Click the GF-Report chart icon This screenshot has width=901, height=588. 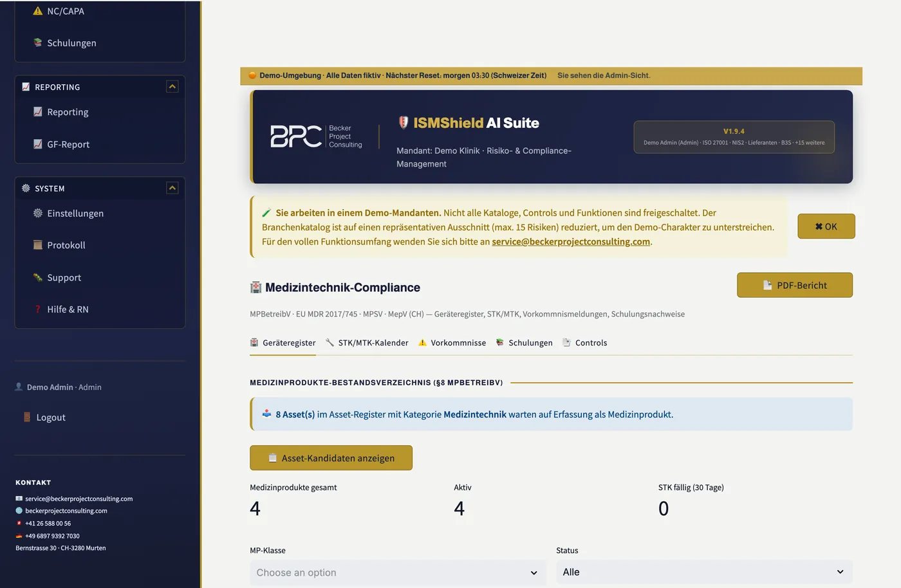pos(38,144)
